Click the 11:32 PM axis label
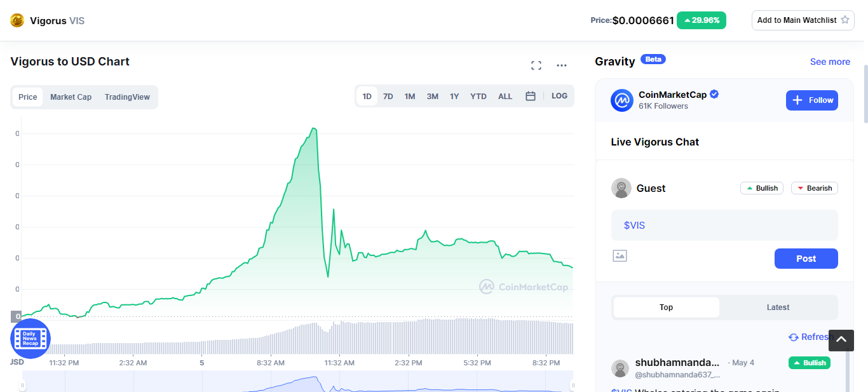This screenshot has height=392, width=868. [64, 363]
